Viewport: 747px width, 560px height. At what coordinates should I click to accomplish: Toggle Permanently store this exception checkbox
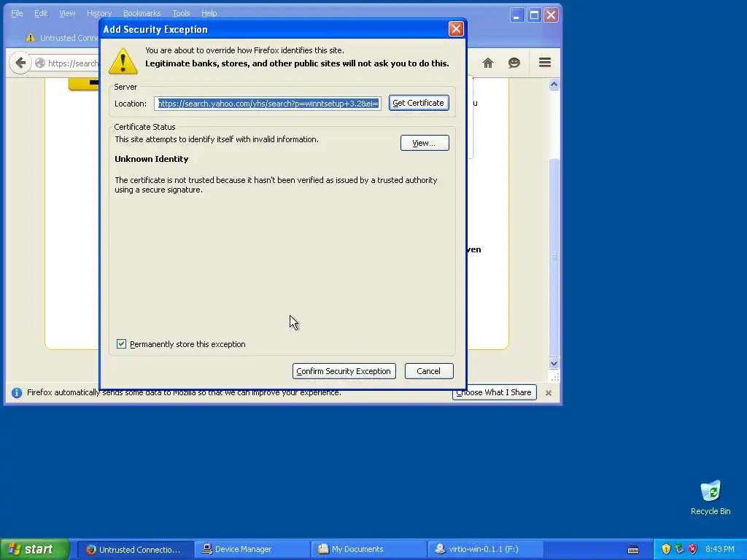(122, 344)
